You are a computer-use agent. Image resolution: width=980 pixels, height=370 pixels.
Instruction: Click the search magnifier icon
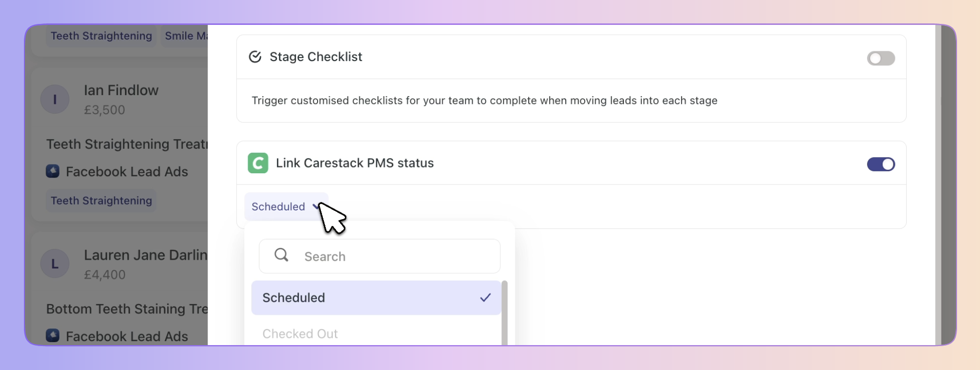pyautogui.click(x=281, y=255)
